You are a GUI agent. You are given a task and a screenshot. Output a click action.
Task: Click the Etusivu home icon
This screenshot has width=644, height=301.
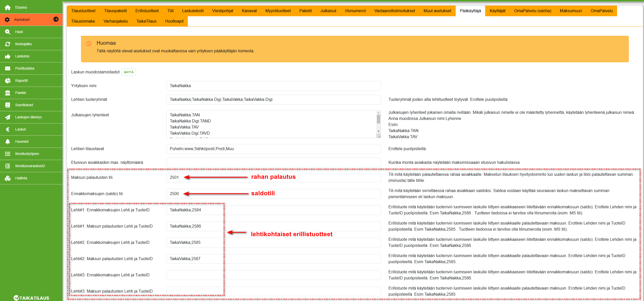(8, 7)
